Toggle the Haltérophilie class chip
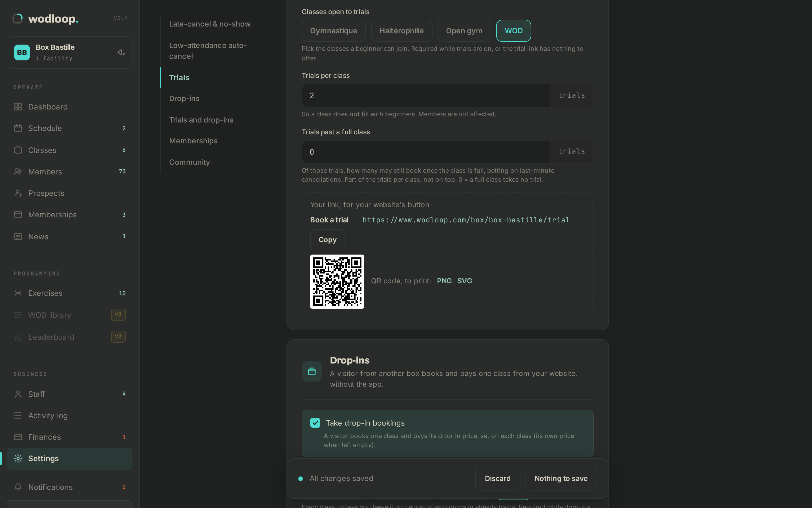Image resolution: width=812 pixels, height=508 pixels. click(x=401, y=31)
